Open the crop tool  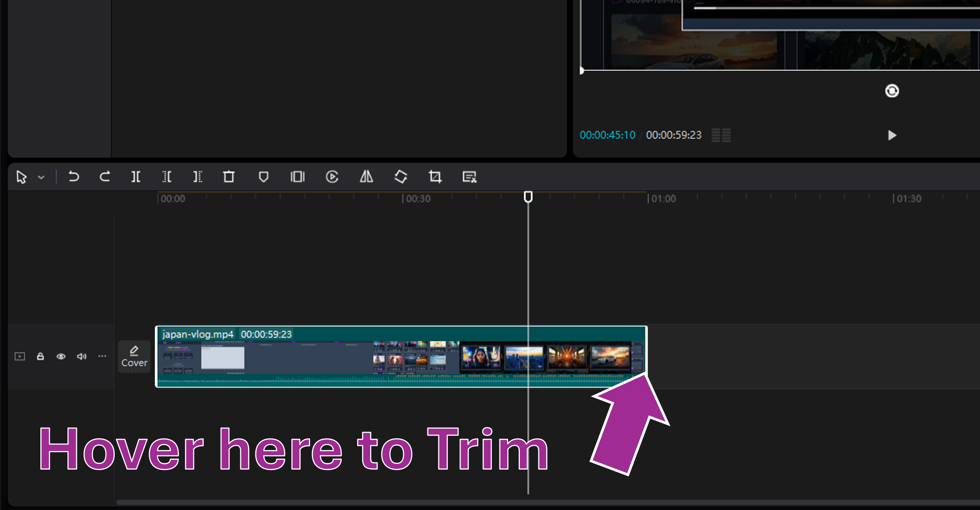coord(435,177)
